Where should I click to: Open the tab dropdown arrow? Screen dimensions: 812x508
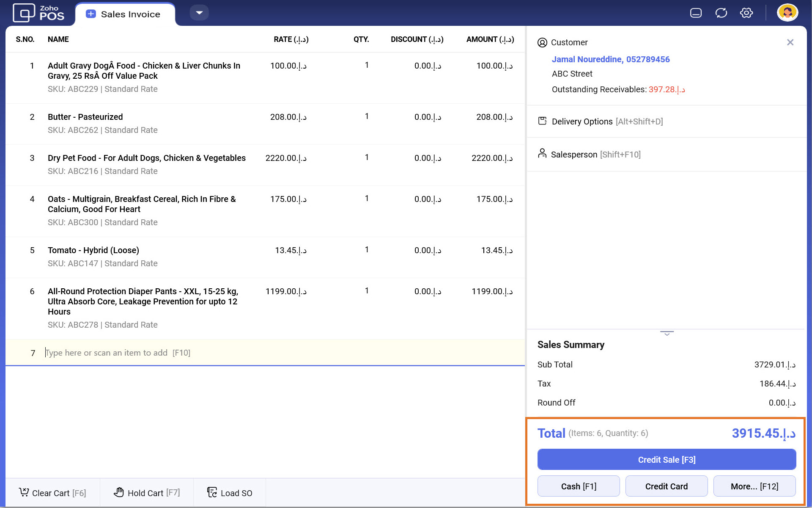click(x=199, y=13)
